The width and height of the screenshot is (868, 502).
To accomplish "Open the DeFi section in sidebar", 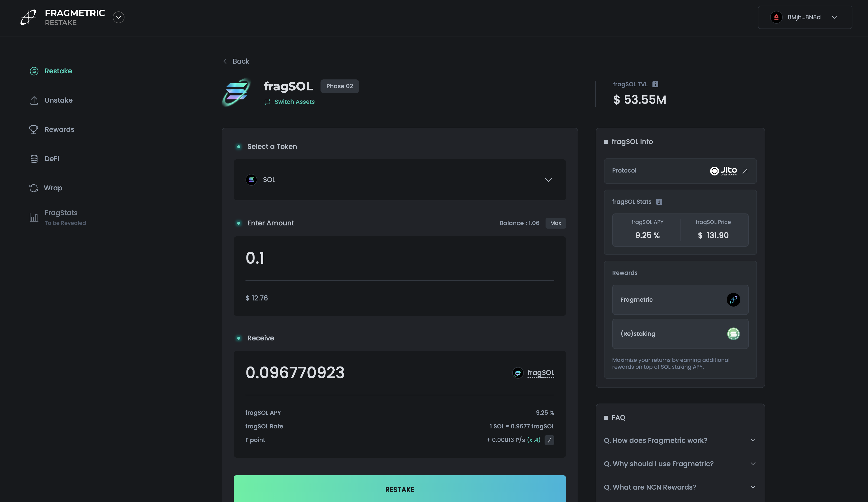I will (52, 159).
